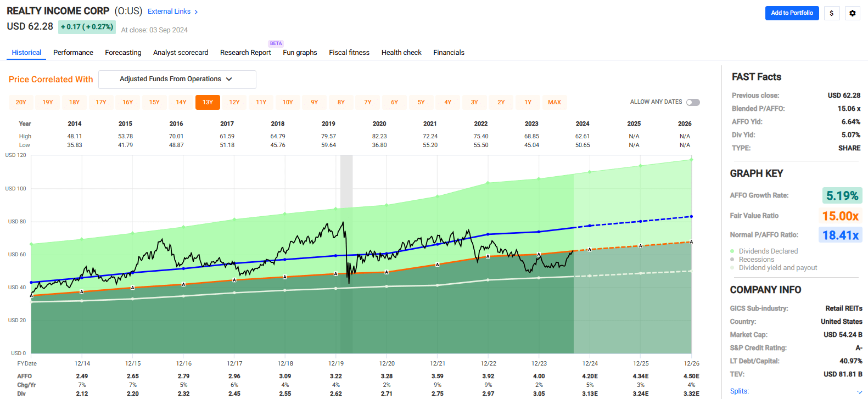Click the 15.00x Fair Value Ratio swatch

840,216
